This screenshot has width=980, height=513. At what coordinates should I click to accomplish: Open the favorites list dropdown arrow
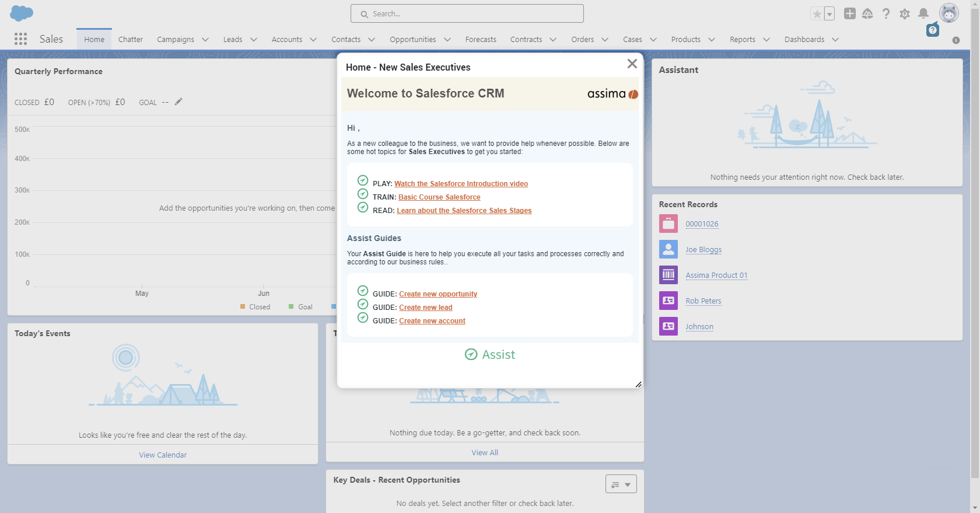(829, 15)
